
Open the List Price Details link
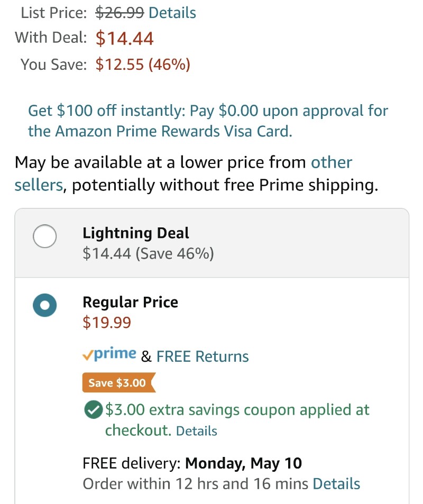point(172,13)
